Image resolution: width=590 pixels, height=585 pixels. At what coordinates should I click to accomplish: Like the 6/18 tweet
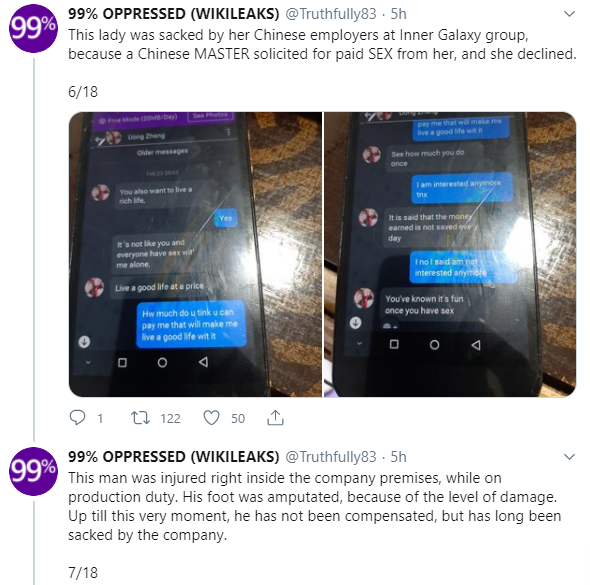(211, 418)
